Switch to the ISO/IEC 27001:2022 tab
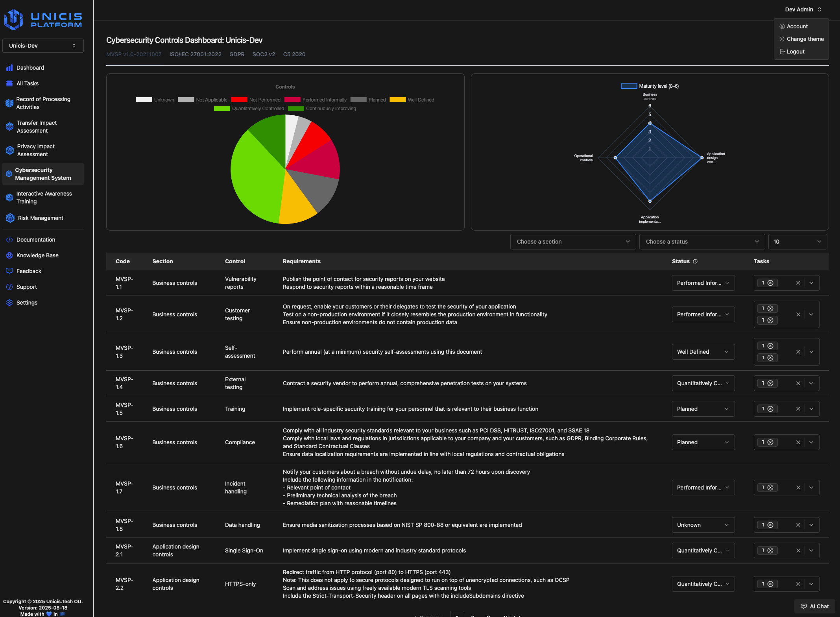Viewport: 840px width, 617px height. coord(196,54)
